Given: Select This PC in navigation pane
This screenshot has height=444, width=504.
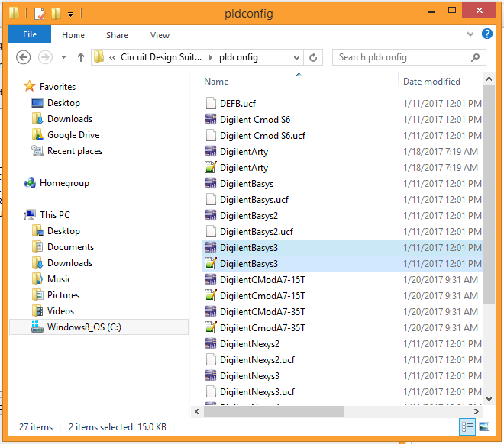Looking at the screenshot, I should (x=55, y=215).
